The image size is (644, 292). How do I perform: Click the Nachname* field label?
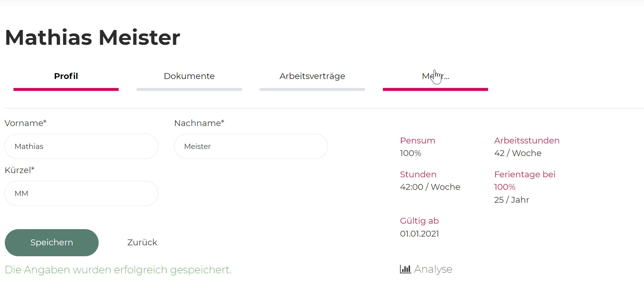click(x=199, y=123)
